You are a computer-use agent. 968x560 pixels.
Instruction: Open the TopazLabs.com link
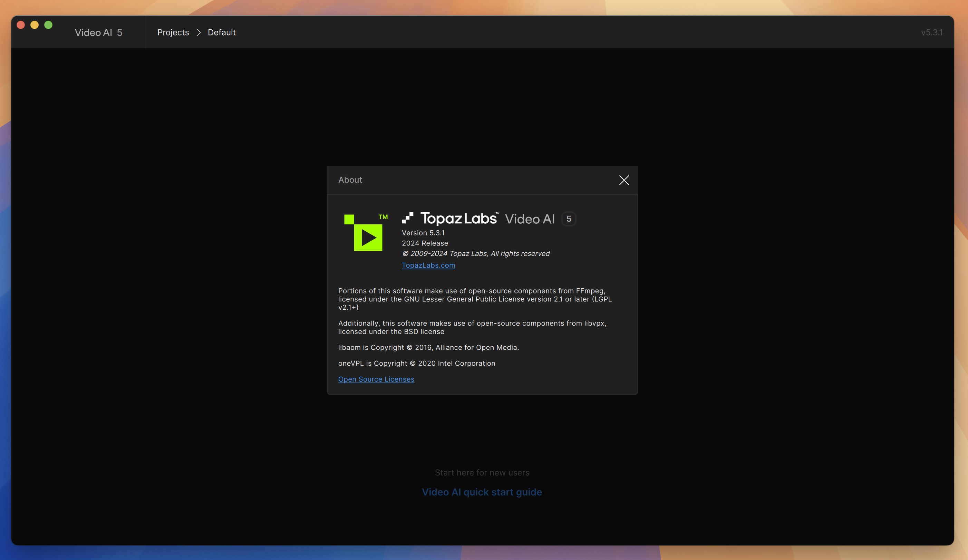(428, 265)
